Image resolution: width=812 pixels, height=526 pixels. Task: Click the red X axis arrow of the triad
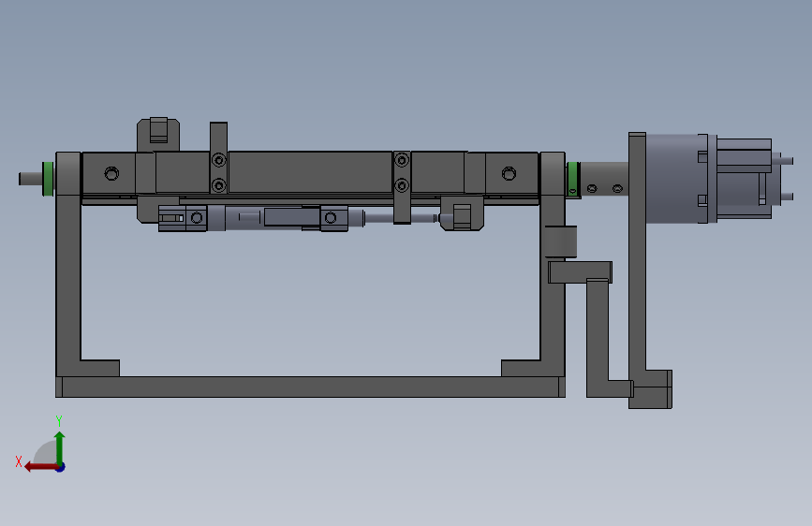[x=40, y=467]
